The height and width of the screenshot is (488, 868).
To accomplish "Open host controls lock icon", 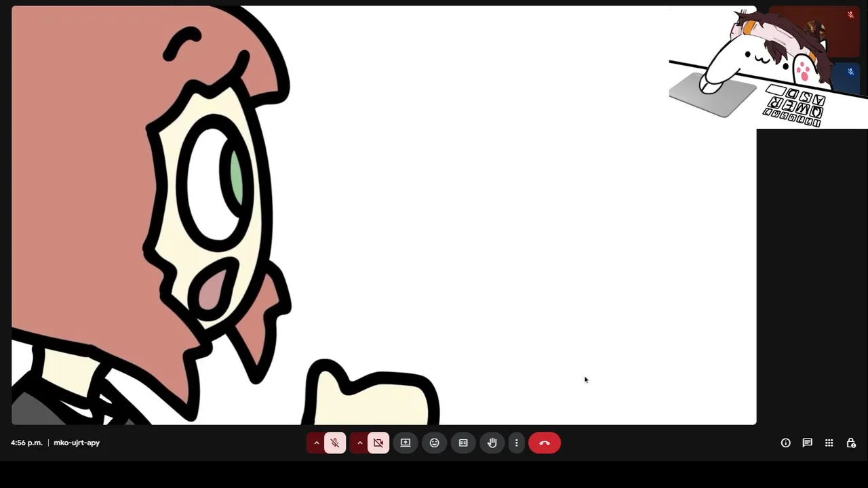I will 850,443.
